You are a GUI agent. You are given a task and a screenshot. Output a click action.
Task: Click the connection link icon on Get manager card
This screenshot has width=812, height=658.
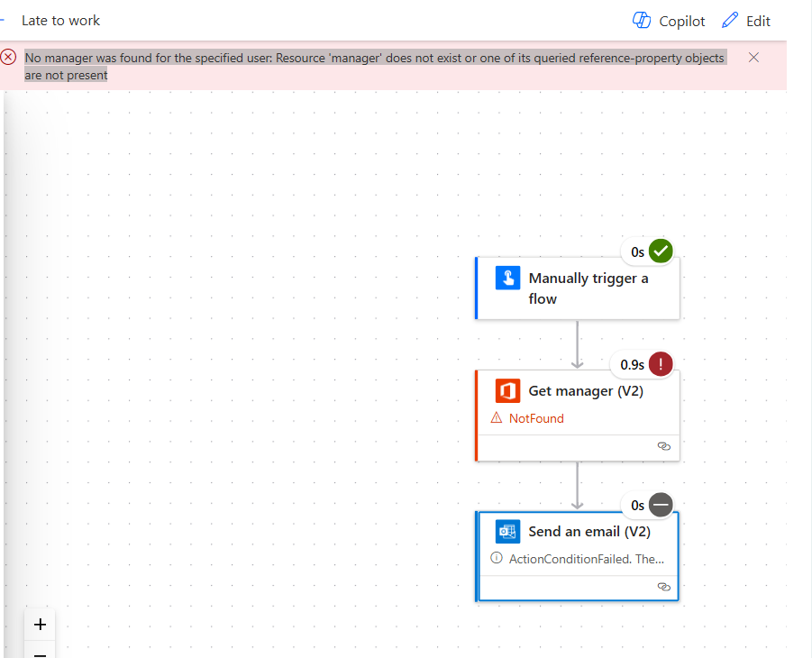click(x=664, y=446)
